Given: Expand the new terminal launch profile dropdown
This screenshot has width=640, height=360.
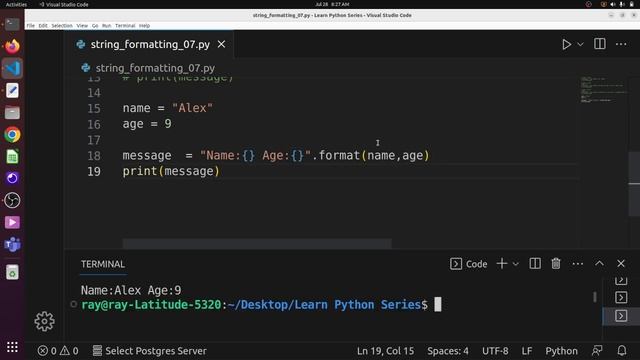Looking at the screenshot, I should [516, 264].
